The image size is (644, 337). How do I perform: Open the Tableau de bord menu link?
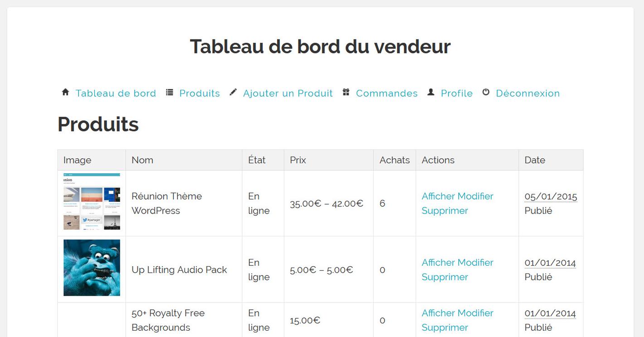tap(116, 93)
